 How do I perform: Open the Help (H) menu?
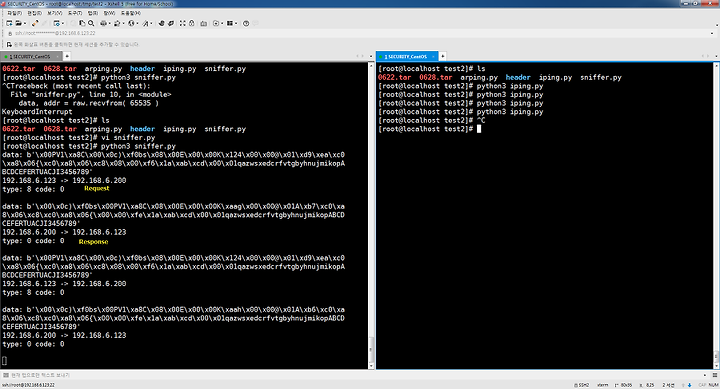131,13
